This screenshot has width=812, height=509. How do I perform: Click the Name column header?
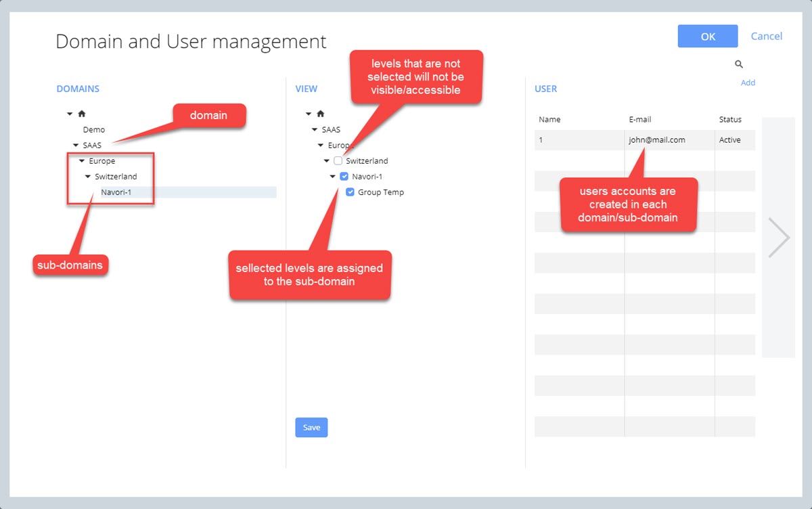549,120
